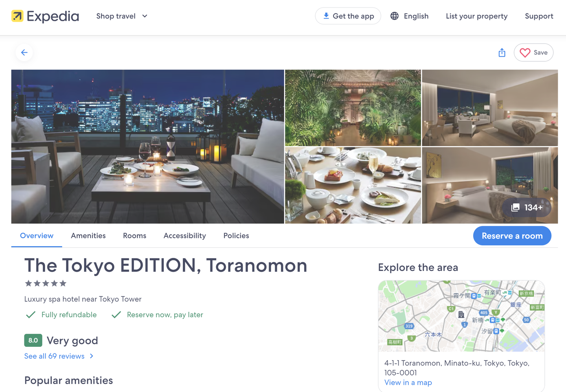Image resolution: width=566 pixels, height=392 pixels.
Task: Go back using the left arrow
Action: (24, 53)
